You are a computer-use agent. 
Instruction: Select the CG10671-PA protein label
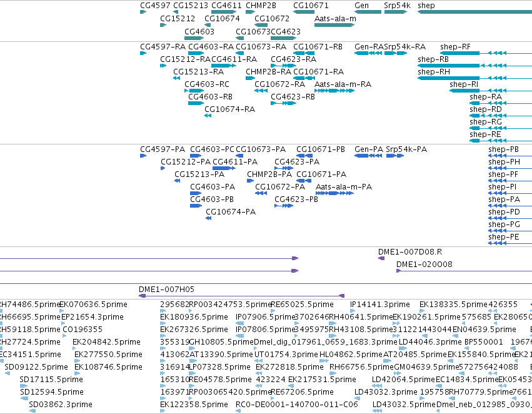pos(321,174)
